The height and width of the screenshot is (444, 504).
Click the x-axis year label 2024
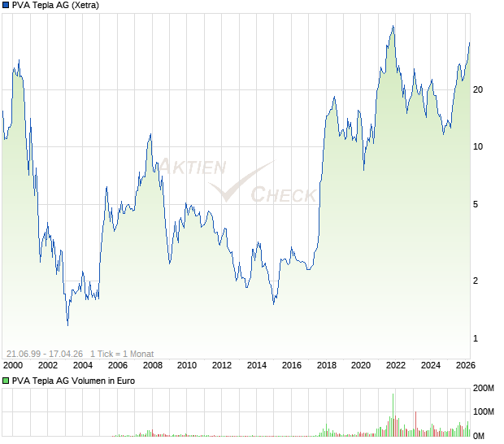(x=431, y=366)
